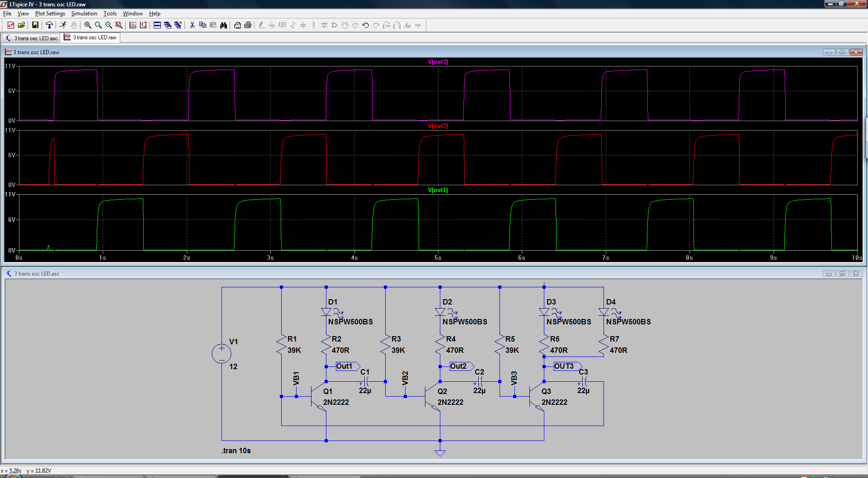
Task: Click the Tile Windows Horizontally icon
Action: tap(157, 25)
